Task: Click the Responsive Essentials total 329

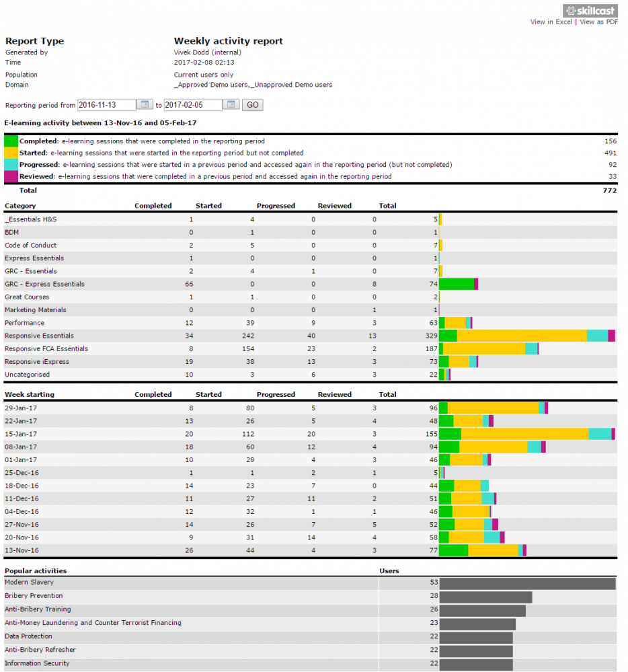Action: click(432, 336)
